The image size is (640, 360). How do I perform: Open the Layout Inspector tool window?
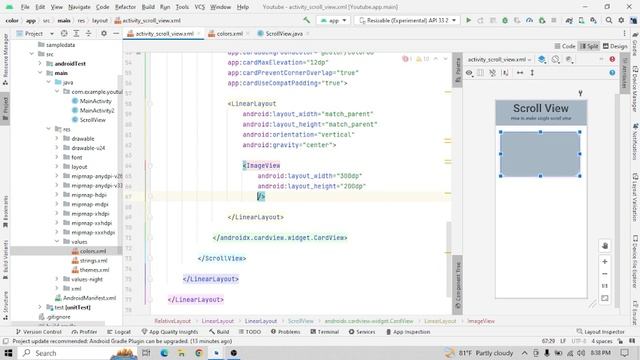pos(600,332)
